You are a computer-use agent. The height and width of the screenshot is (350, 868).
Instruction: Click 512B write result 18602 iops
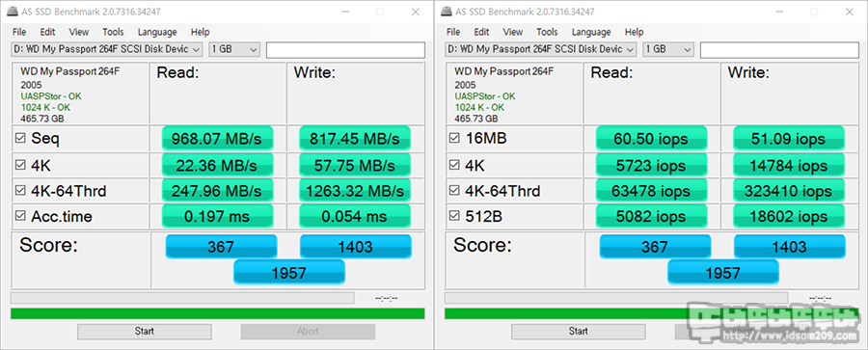[x=789, y=217]
